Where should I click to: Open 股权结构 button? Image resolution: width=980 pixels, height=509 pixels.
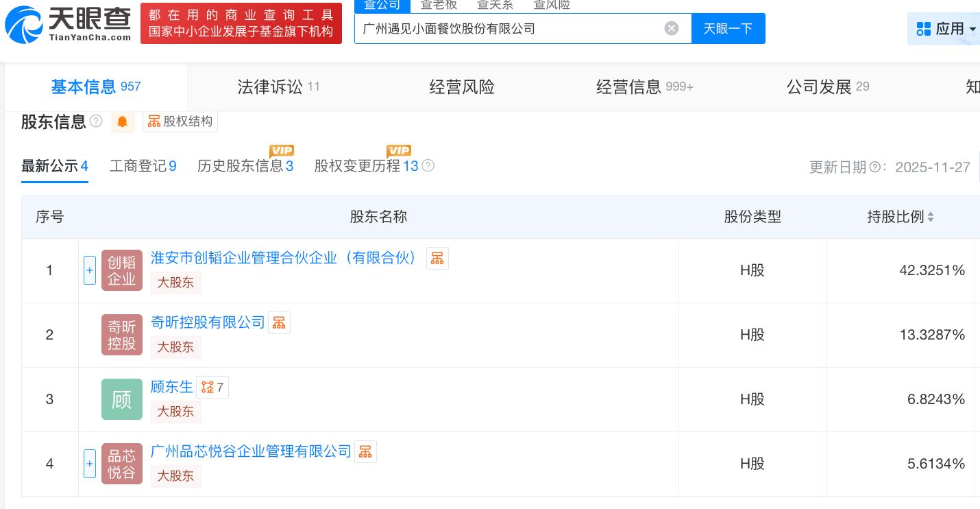[180, 121]
